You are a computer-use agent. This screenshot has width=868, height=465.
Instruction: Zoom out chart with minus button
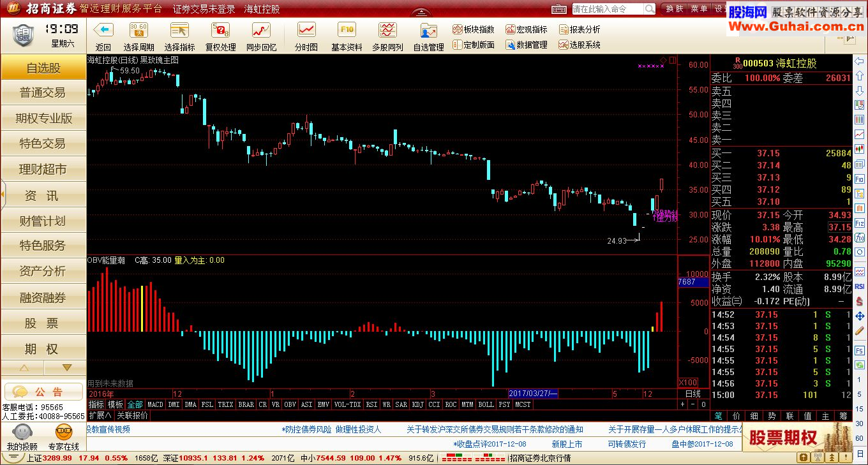pyautogui.click(x=692, y=404)
